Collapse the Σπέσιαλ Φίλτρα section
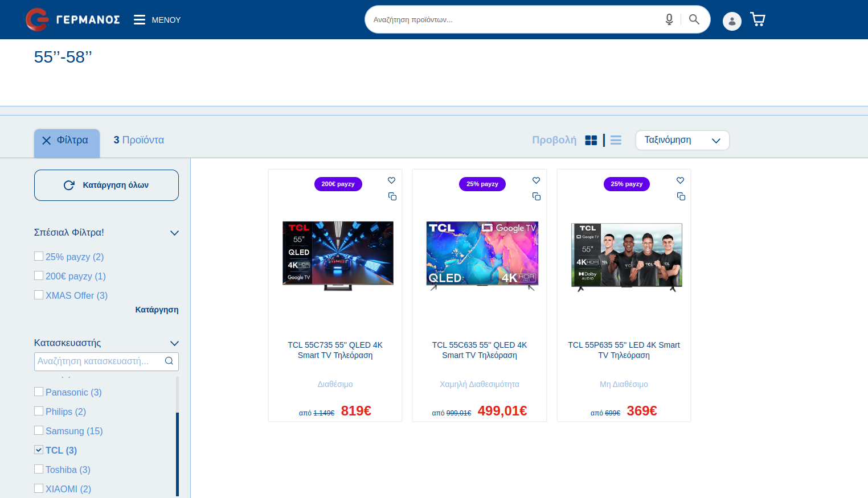This screenshot has width=868, height=498. click(174, 233)
